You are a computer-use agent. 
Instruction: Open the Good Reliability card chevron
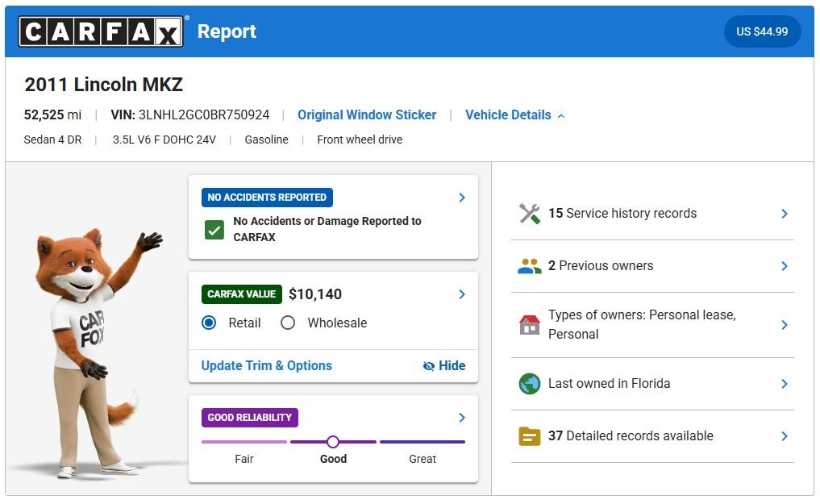pos(461,418)
